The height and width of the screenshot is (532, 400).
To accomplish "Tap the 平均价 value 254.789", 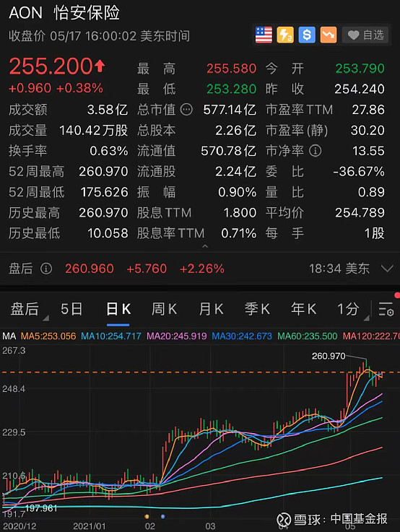I will (360, 213).
